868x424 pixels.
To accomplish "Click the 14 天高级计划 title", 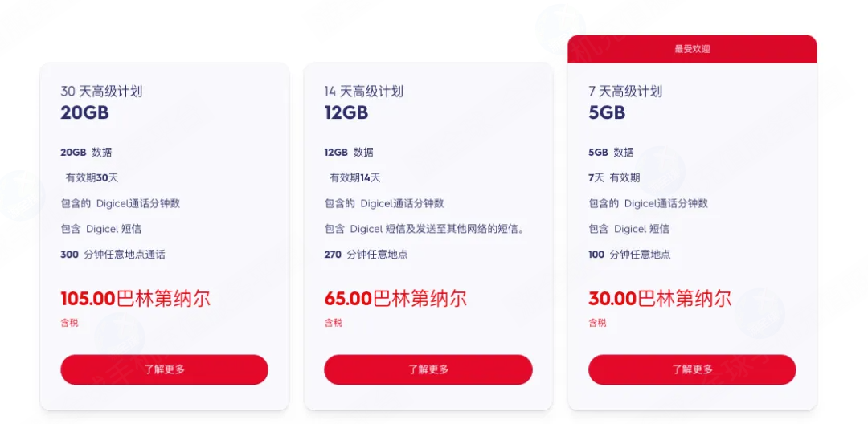I will (363, 92).
